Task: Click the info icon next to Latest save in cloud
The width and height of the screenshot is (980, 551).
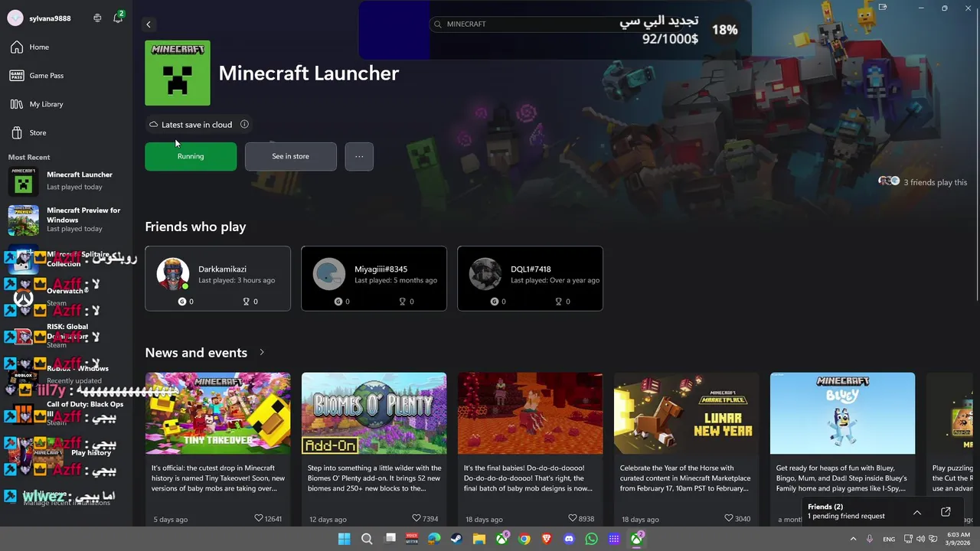Action: 244,125
